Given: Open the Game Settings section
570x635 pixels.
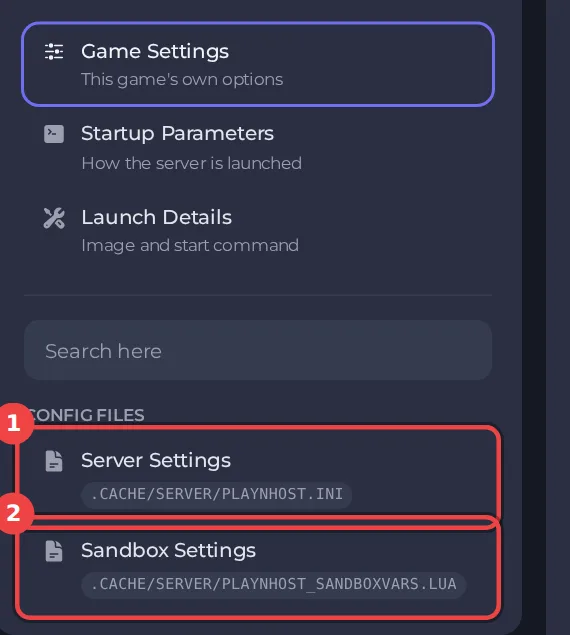Looking at the screenshot, I should point(258,64).
